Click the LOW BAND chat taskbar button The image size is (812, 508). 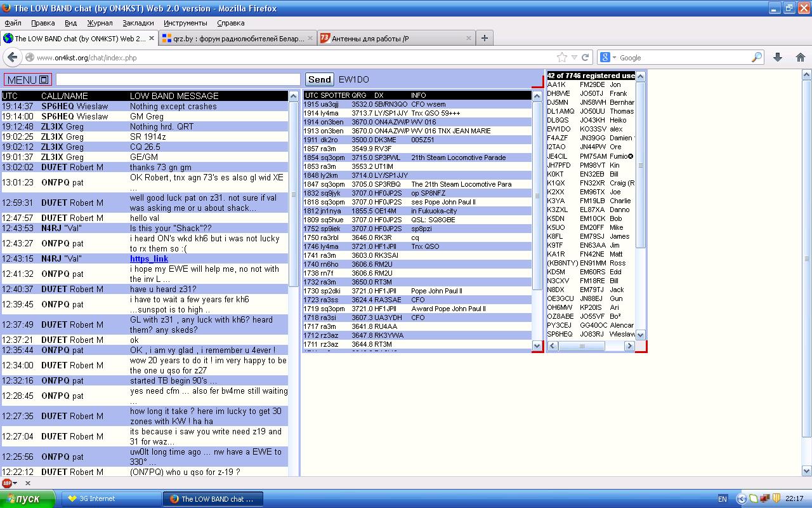tap(213, 499)
